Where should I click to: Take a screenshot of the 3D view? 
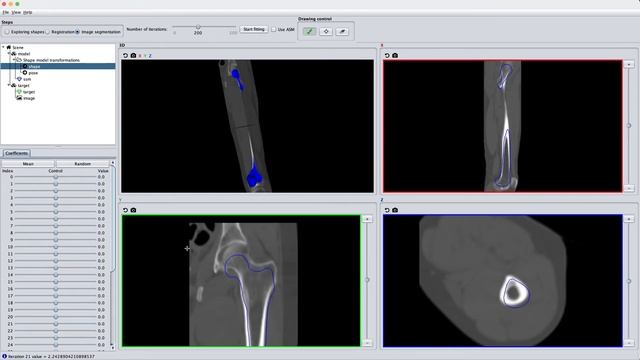[133, 56]
